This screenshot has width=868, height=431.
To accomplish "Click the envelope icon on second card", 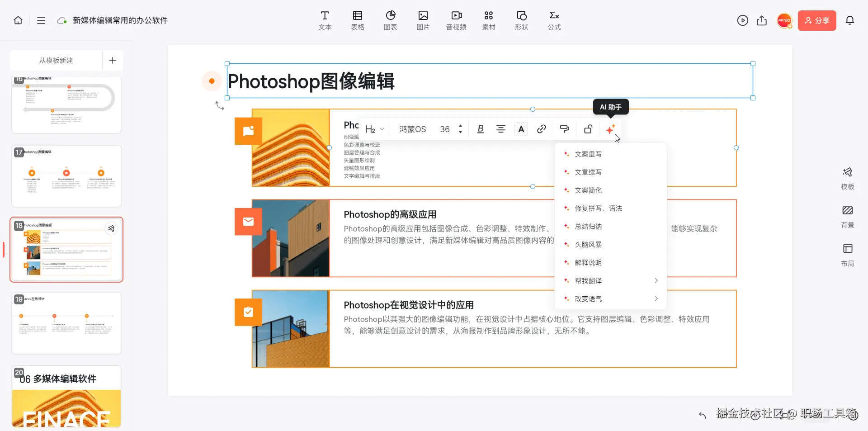I will (x=248, y=222).
